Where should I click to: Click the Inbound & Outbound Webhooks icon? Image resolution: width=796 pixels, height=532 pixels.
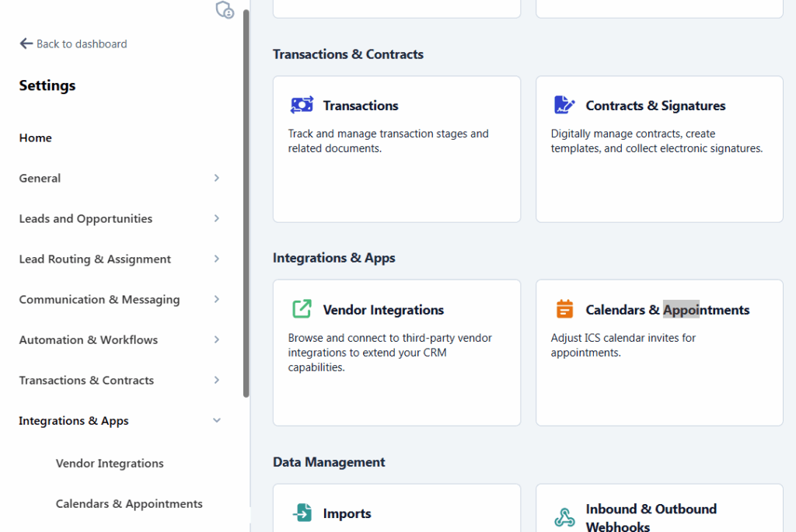tap(564, 518)
